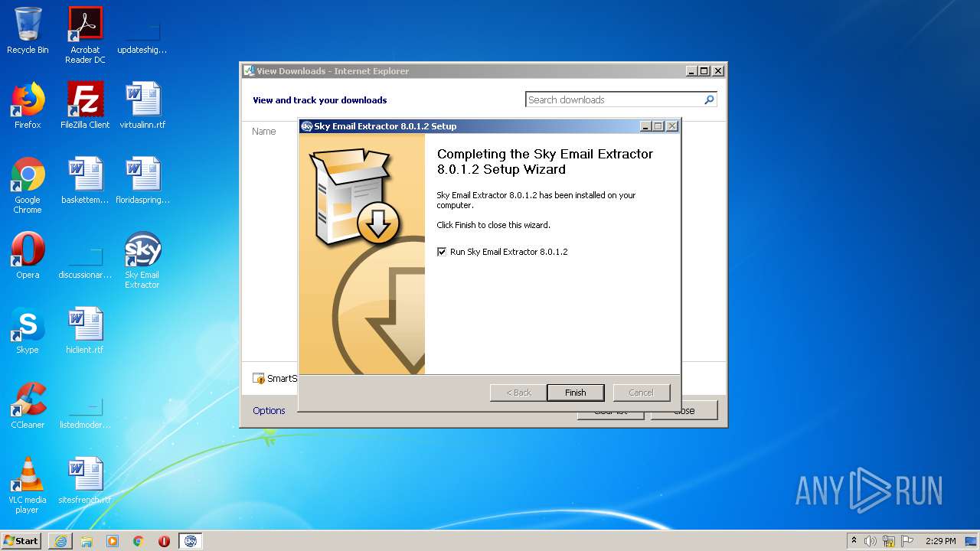The image size is (980, 551).
Task: Select baskettem... document icon
Action: [85, 181]
